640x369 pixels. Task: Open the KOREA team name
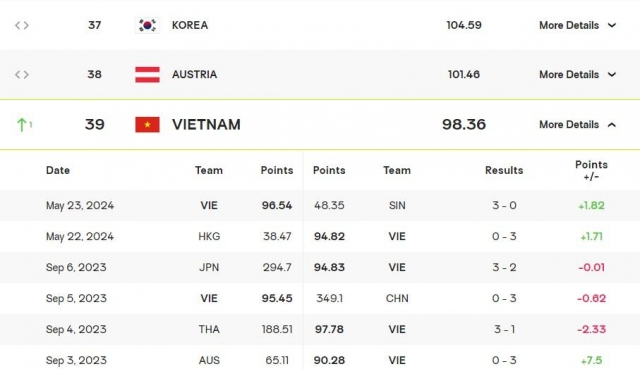click(x=190, y=25)
